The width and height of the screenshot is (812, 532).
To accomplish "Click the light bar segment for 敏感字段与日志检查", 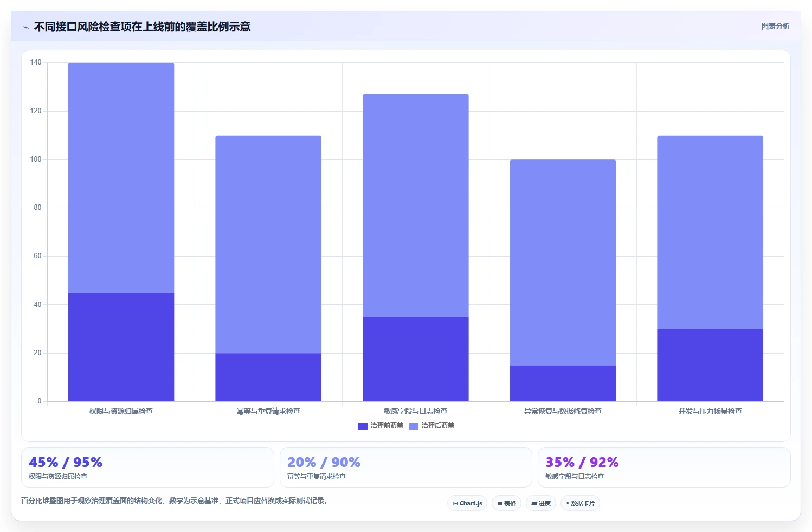I will pos(416,206).
